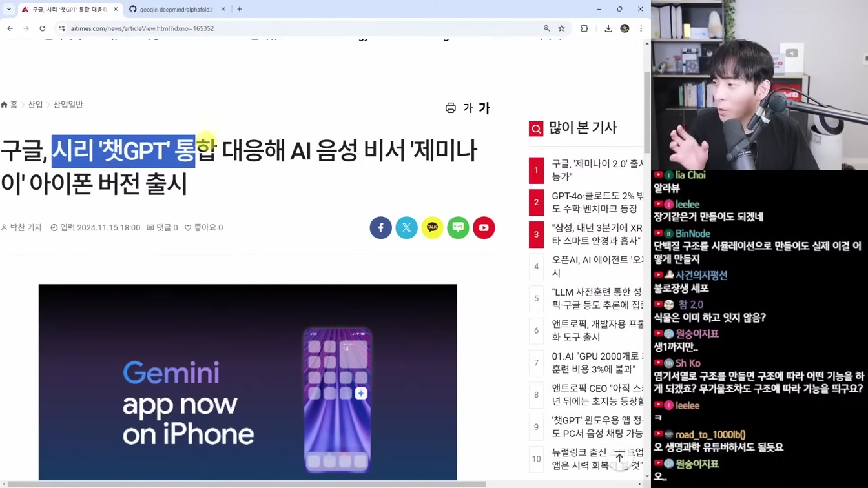868x488 pixels.
Task: Open the browser extensions puzzle icon
Action: 584,28
